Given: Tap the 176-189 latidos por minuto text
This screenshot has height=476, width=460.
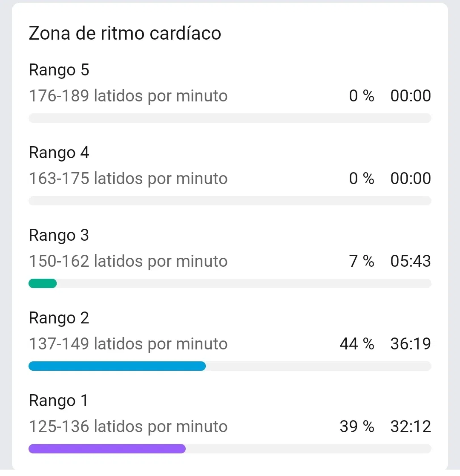Looking at the screenshot, I should [x=128, y=96].
